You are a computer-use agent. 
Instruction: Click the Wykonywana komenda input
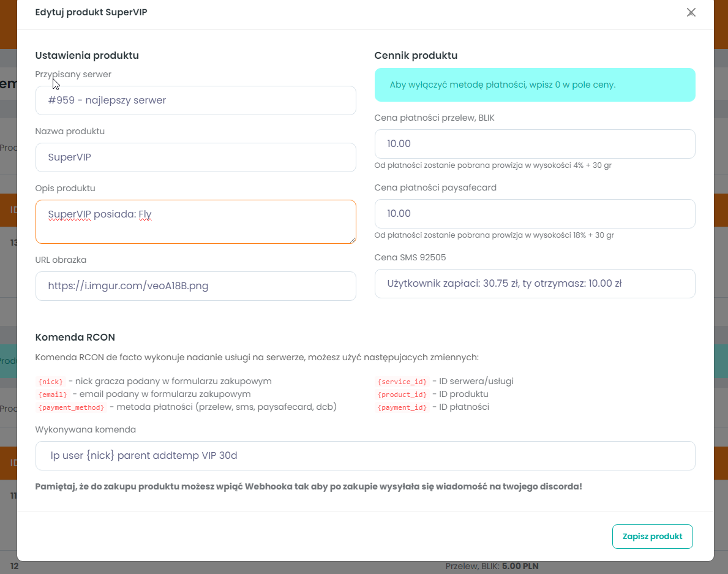pyautogui.click(x=365, y=456)
